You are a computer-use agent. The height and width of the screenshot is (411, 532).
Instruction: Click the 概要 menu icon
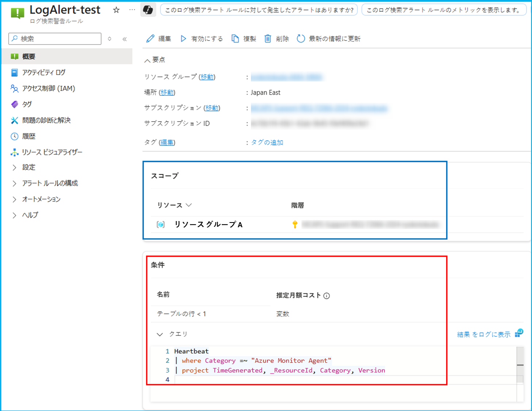15,57
